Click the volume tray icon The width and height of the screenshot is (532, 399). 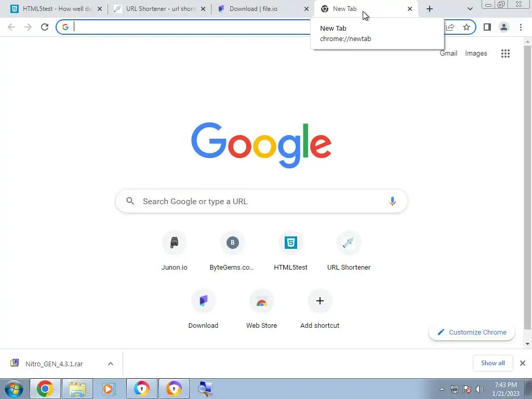pos(480,389)
